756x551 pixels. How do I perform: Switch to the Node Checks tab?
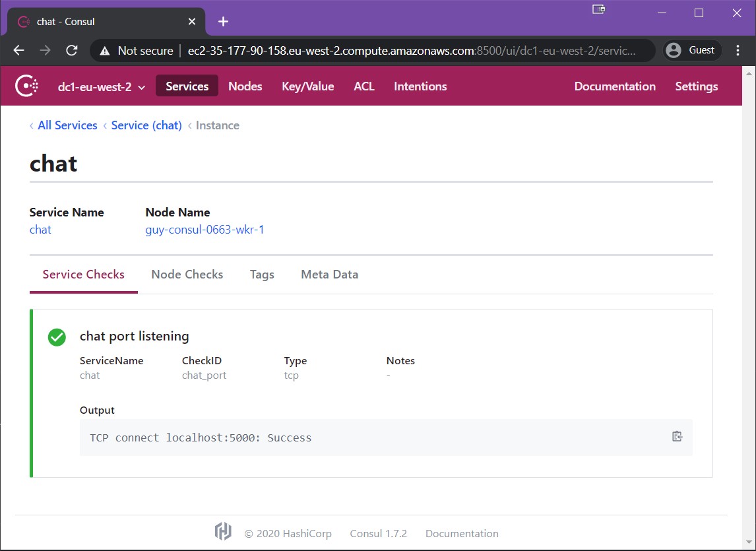(187, 275)
